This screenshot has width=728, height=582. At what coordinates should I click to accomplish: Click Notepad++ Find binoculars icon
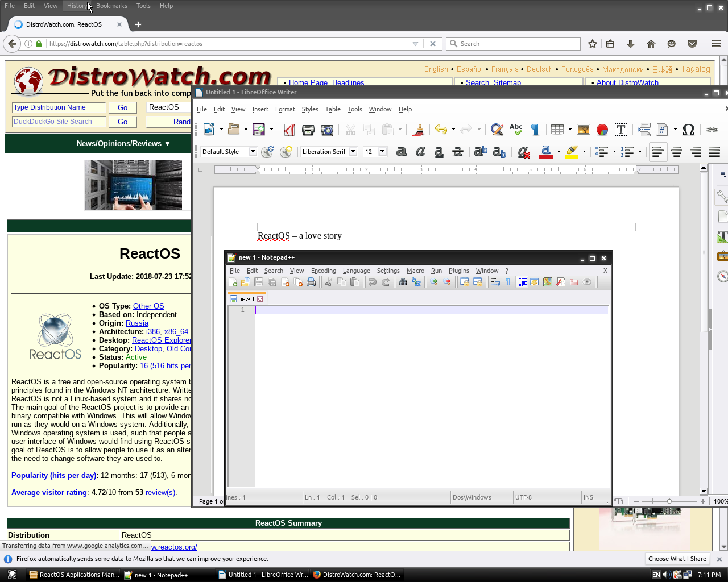tap(403, 282)
